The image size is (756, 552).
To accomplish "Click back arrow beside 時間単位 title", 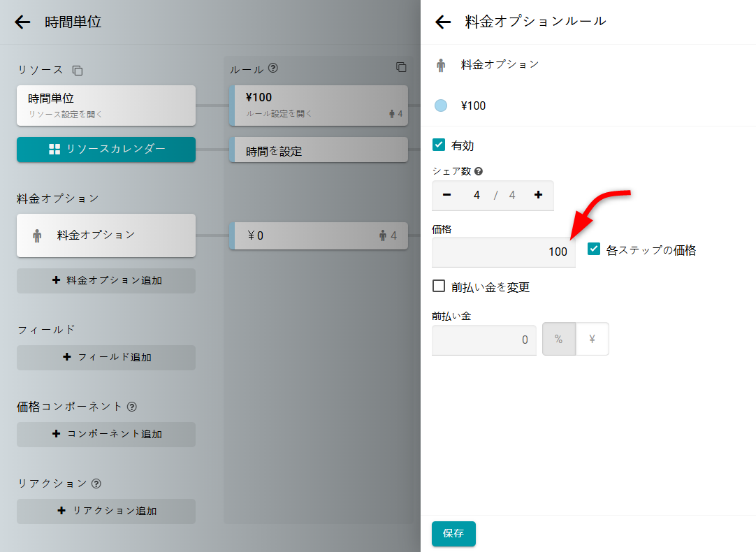I will click(x=22, y=22).
